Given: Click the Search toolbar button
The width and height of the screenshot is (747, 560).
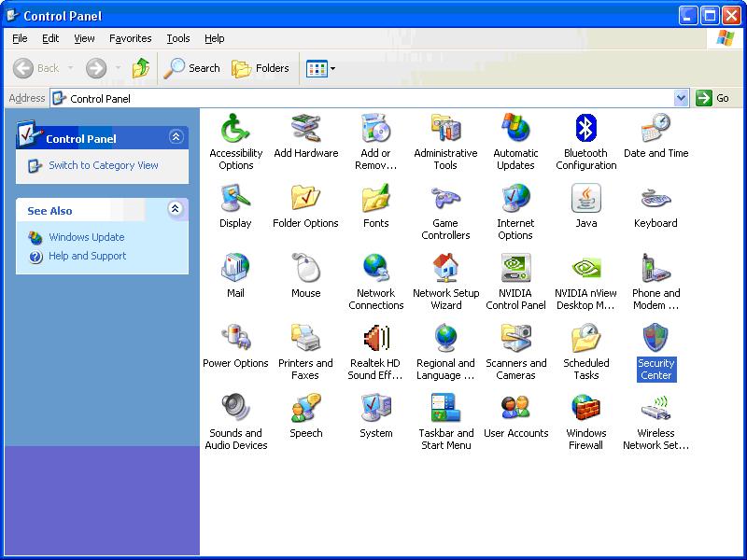Looking at the screenshot, I should 191,68.
